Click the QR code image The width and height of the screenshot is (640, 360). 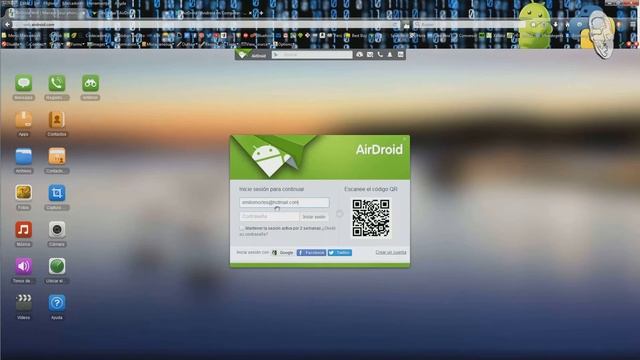tap(371, 218)
